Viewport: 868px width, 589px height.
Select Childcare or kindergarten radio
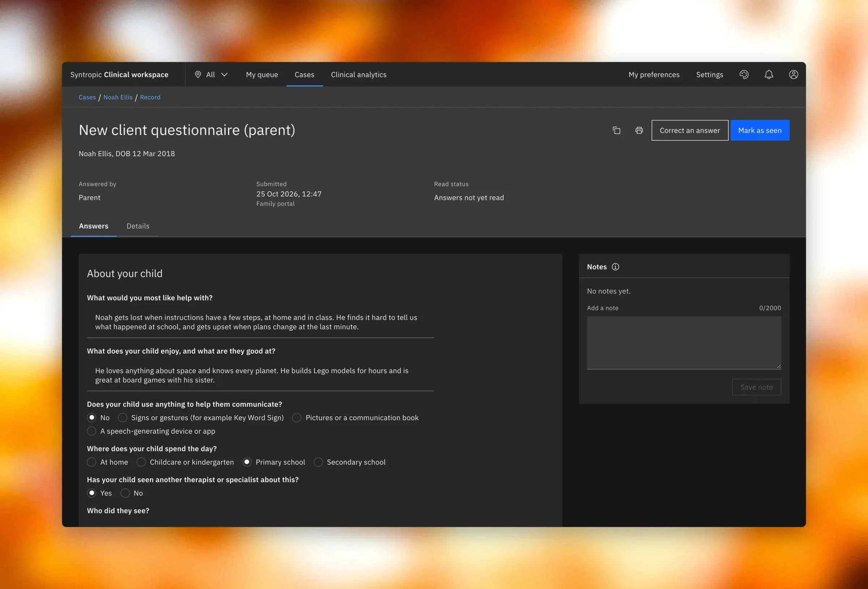coord(141,462)
